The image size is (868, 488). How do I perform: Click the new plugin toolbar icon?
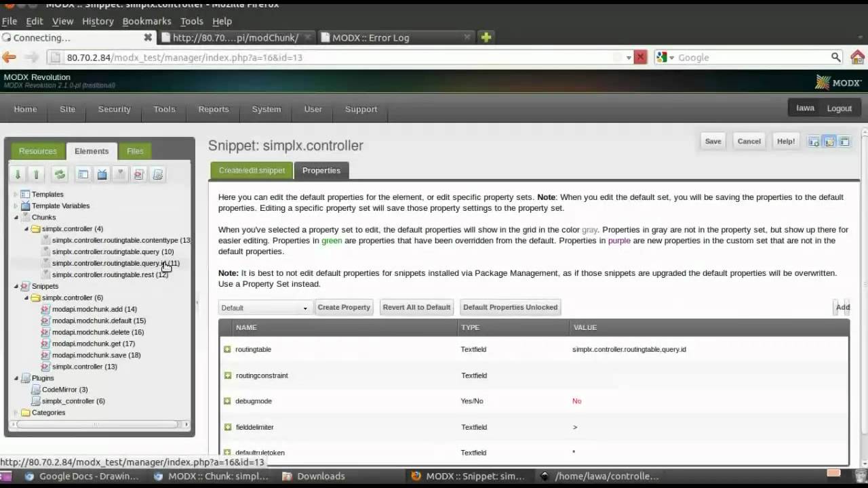click(157, 174)
